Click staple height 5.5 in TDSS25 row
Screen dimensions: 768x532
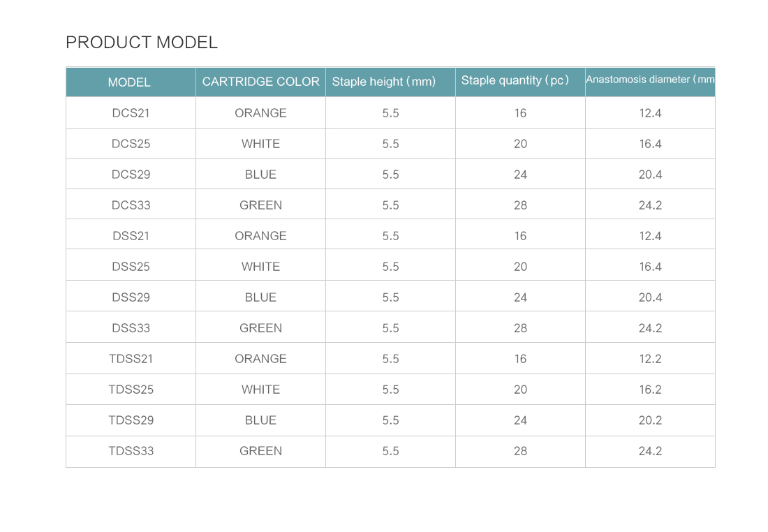[390, 390]
